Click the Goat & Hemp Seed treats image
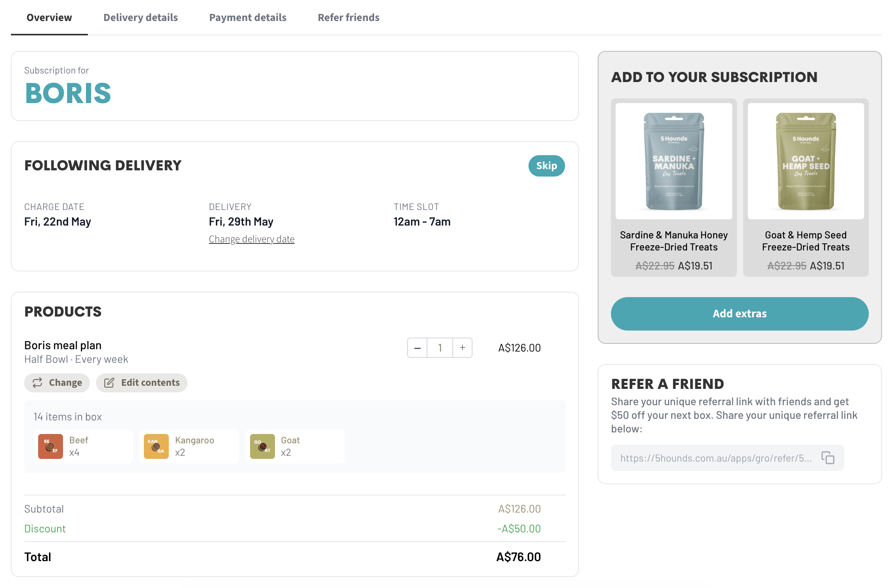896x588 pixels. pyautogui.click(x=806, y=161)
